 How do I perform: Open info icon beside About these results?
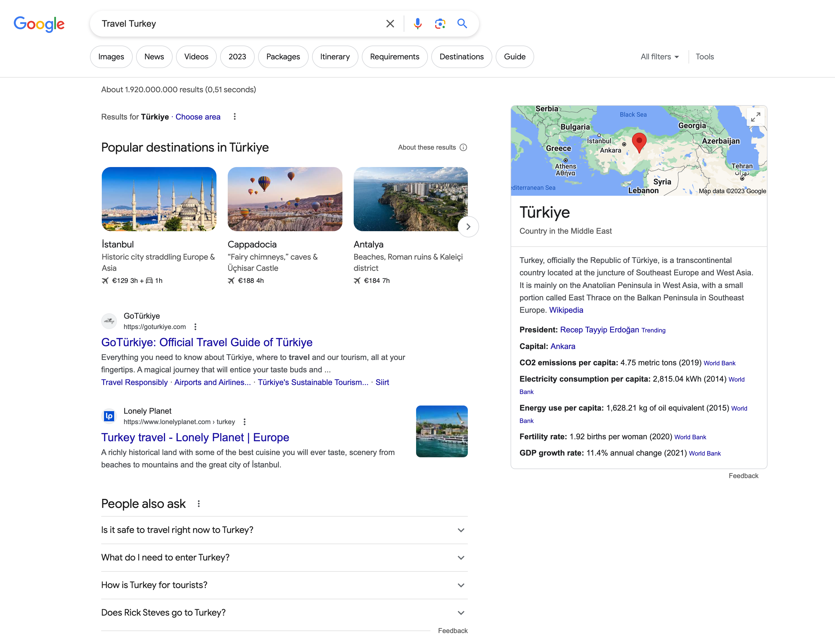click(463, 148)
